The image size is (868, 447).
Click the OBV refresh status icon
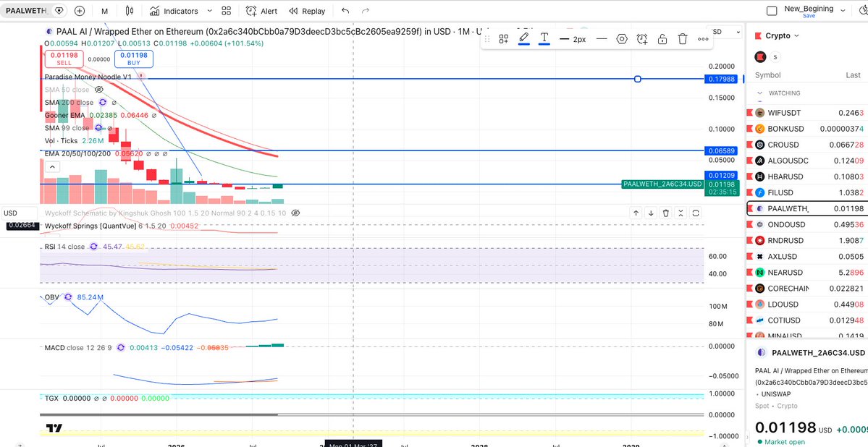68,297
